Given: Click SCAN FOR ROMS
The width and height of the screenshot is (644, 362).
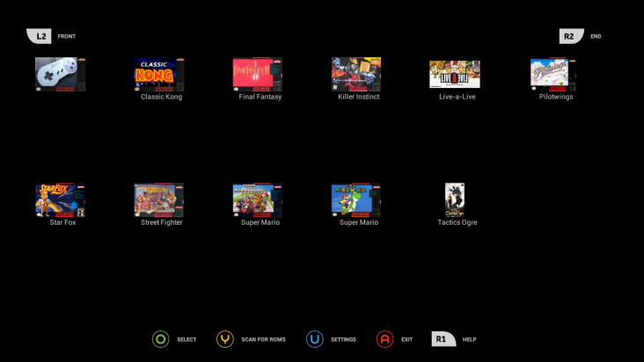Looking at the screenshot, I should click(263, 339).
